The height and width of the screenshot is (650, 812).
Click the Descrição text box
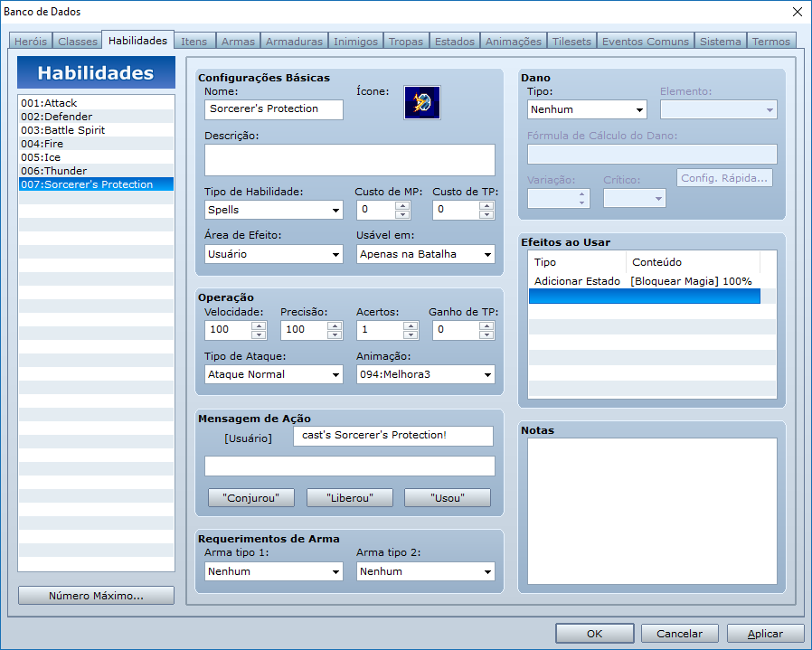pos(350,160)
